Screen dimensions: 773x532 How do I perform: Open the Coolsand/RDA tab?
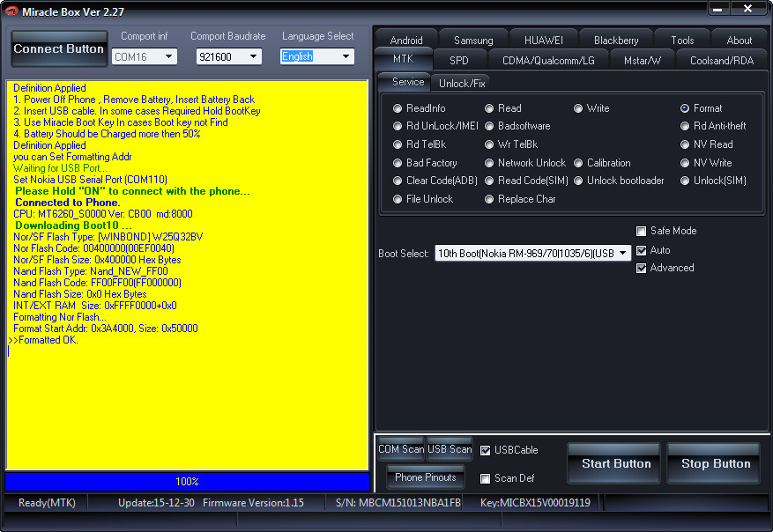coord(722,61)
